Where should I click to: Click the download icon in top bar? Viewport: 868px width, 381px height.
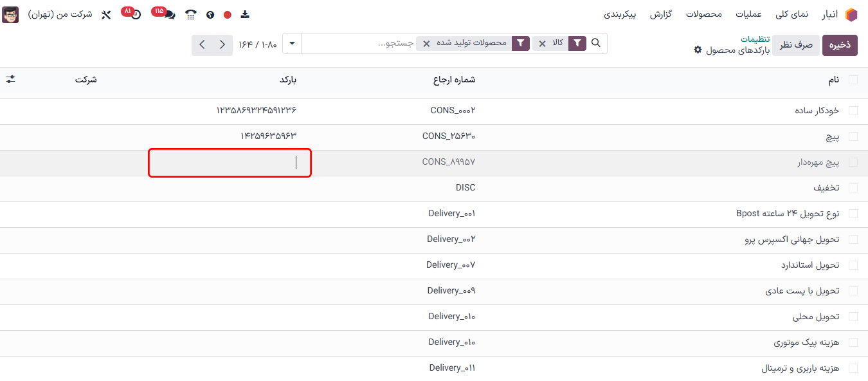pyautogui.click(x=245, y=14)
